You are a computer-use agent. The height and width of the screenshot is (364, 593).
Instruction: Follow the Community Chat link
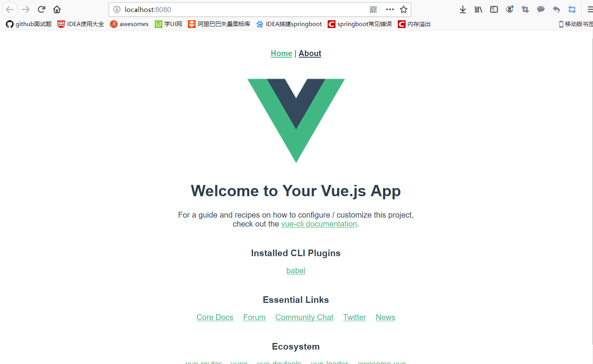[304, 317]
